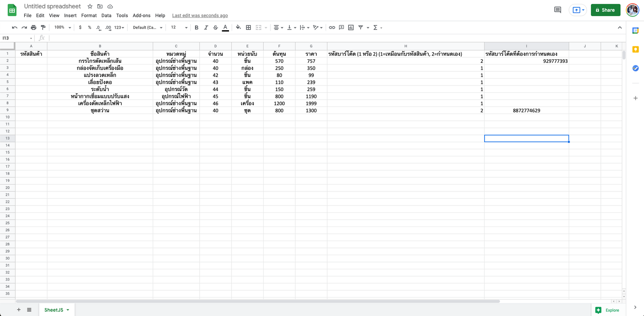
Task: Expand the zoom 100% dropdown
Action: [x=62, y=27]
